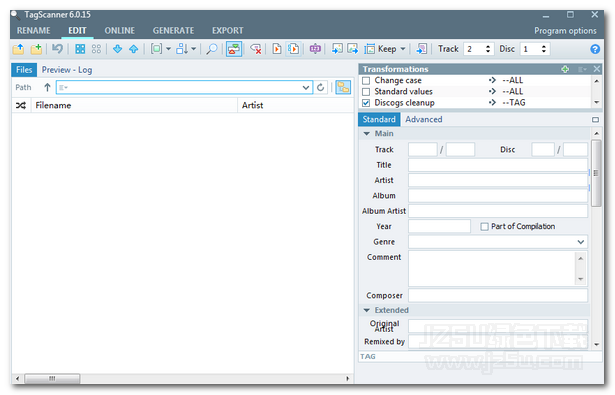Enable the Standard values checkbox
615x395 pixels.
(366, 92)
